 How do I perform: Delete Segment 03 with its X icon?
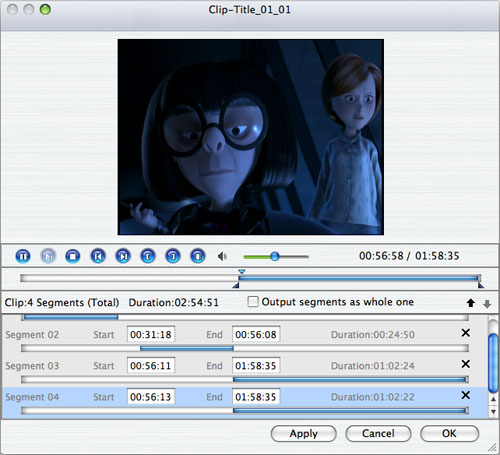[466, 364]
